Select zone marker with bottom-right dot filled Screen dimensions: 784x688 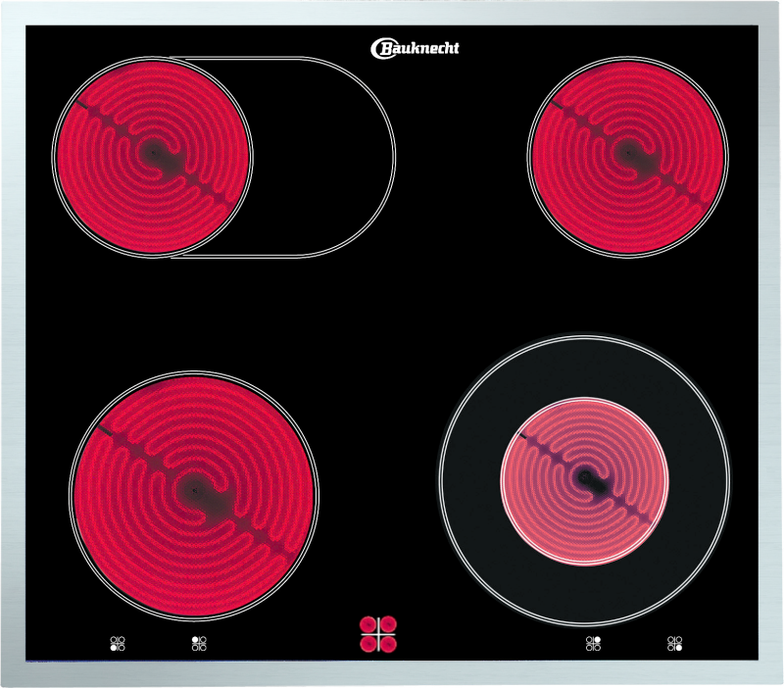674,644
